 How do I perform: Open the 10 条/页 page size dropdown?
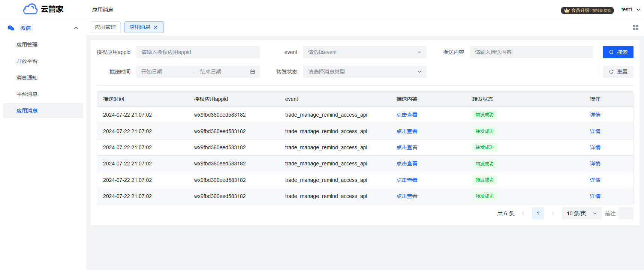coord(582,213)
